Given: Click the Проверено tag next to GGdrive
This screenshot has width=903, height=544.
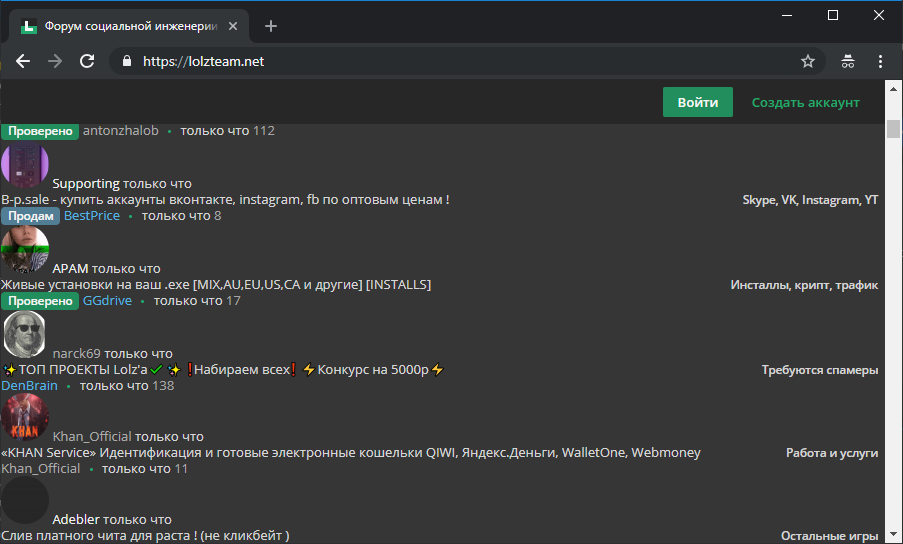Looking at the screenshot, I should (x=40, y=301).
